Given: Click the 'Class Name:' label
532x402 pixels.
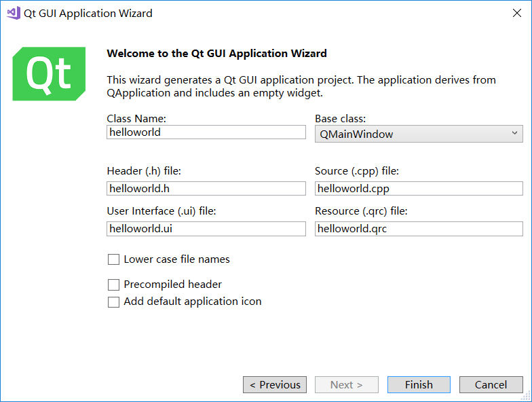Looking at the screenshot, I should 136,118.
